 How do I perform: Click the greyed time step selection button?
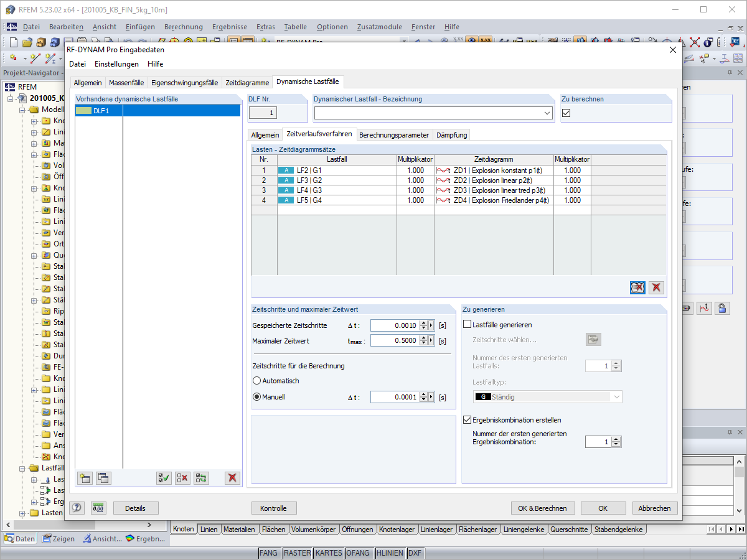pos(593,340)
